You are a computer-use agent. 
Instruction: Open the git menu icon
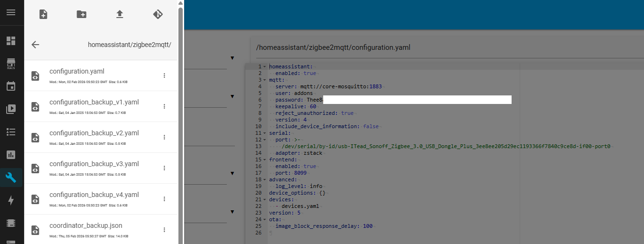coord(158,14)
